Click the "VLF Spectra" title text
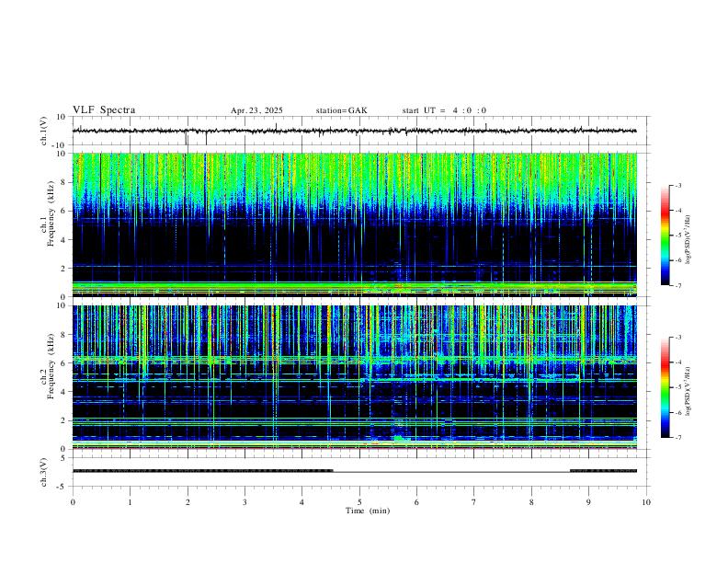The image size is (728, 563). tap(104, 110)
